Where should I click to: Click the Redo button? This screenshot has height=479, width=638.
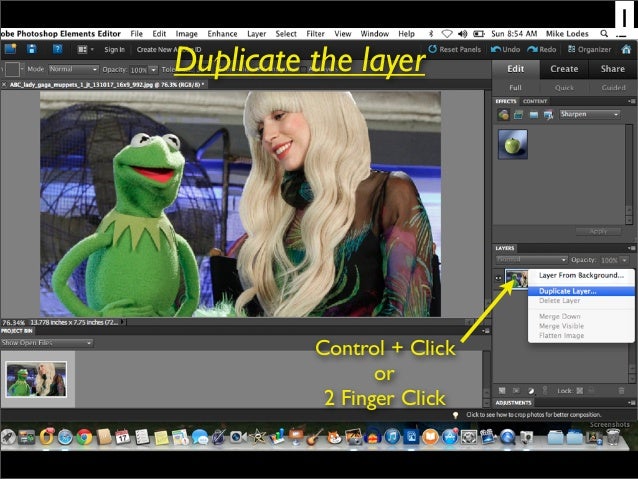(542, 49)
